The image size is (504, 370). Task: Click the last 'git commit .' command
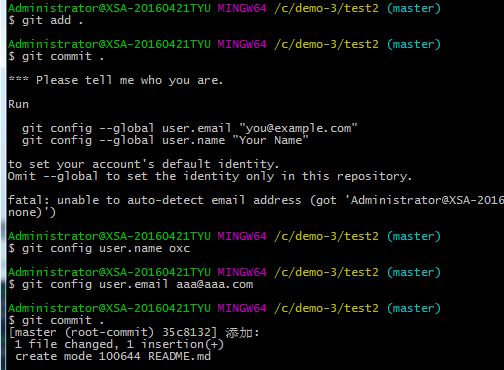click(x=56, y=321)
